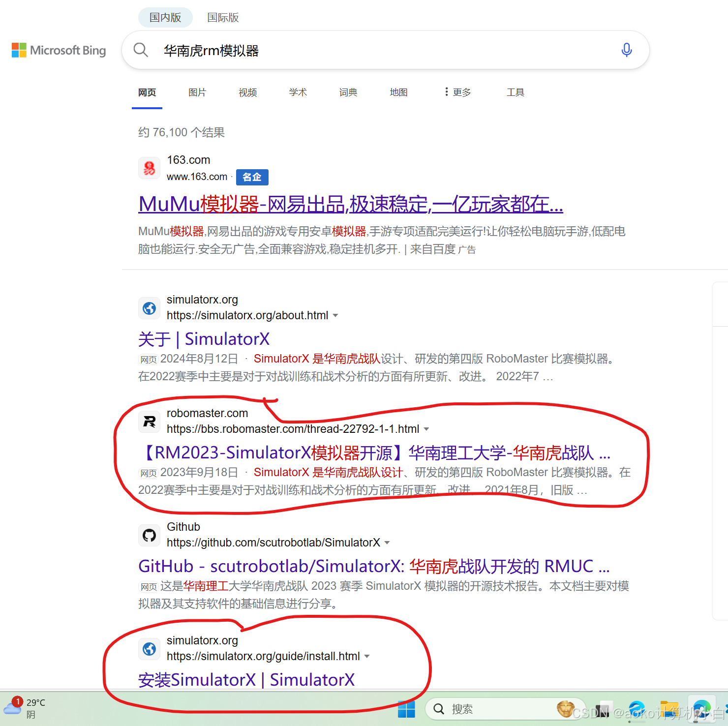Click the www.163.com URL text
This screenshot has width=728, height=726.
point(197,177)
